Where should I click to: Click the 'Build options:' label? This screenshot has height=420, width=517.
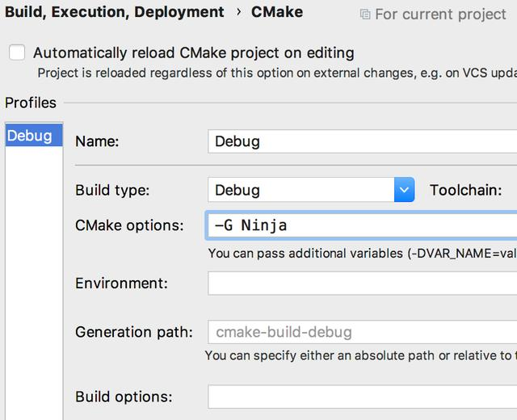coord(124,397)
